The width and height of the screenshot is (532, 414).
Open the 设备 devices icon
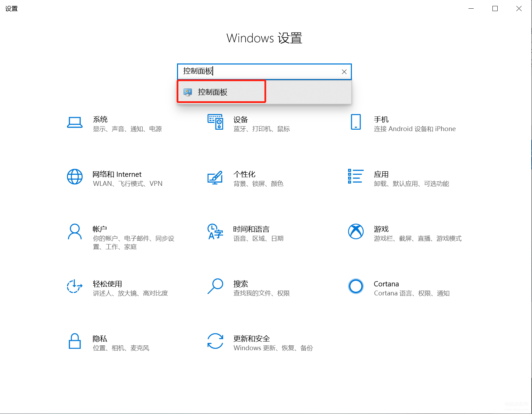point(215,122)
